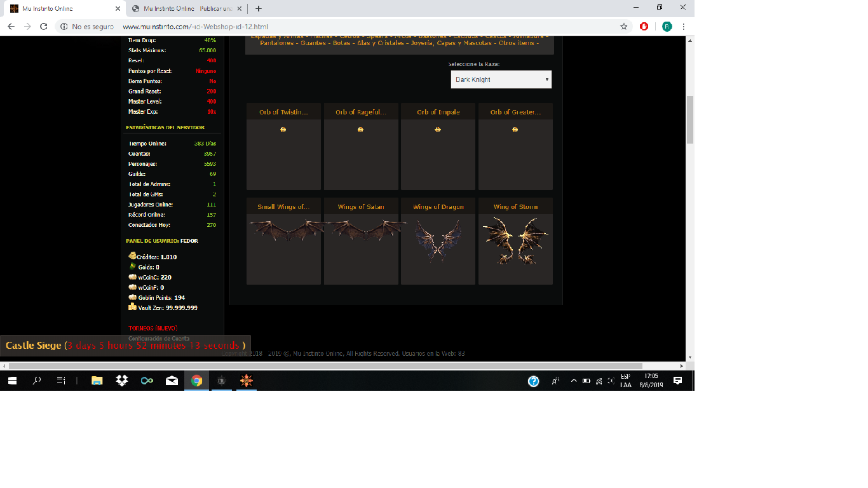Click the address bar URL
Image resolution: width=868 pixels, height=488 pixels.
click(x=196, y=27)
